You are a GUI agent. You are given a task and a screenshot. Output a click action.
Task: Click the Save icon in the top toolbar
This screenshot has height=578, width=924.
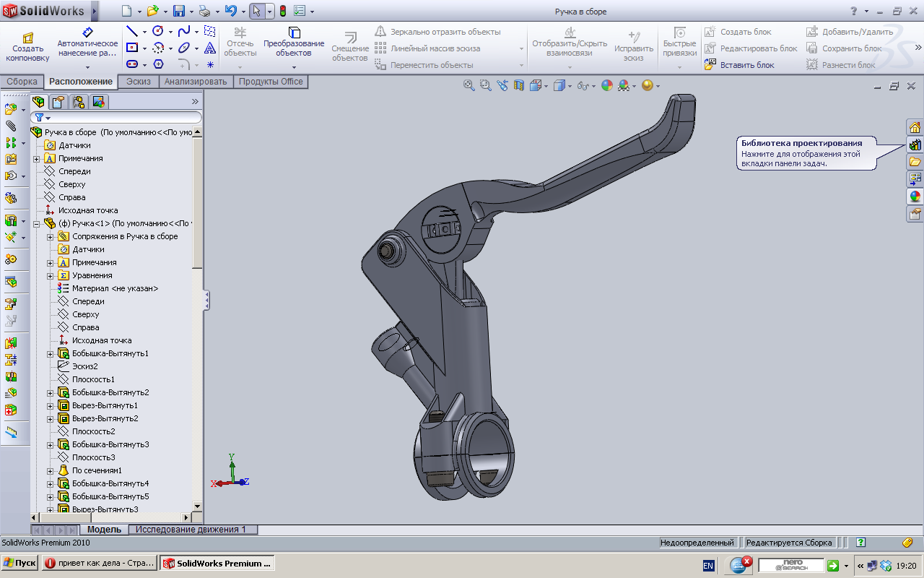pyautogui.click(x=178, y=12)
